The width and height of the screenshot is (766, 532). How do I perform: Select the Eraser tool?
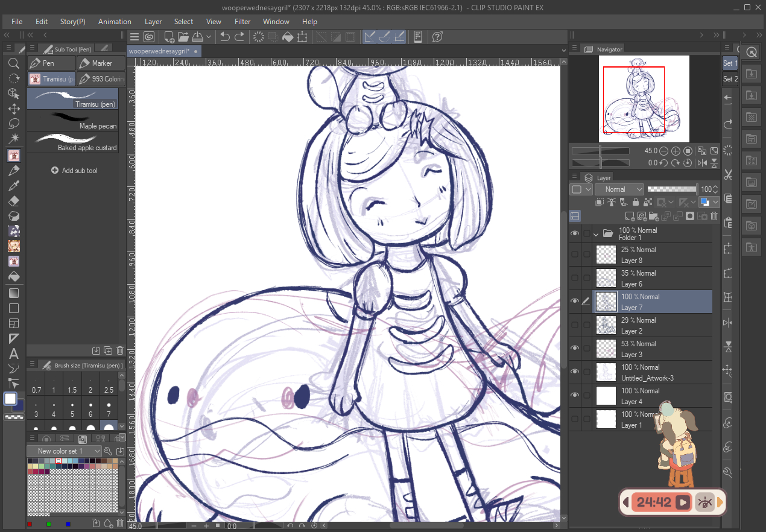(x=13, y=201)
